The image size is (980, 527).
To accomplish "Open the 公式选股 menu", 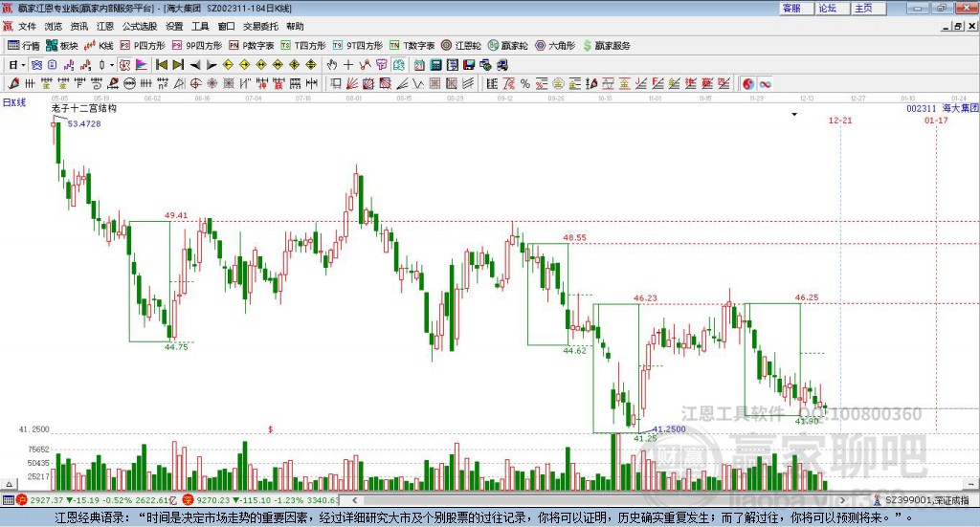I will point(140,26).
